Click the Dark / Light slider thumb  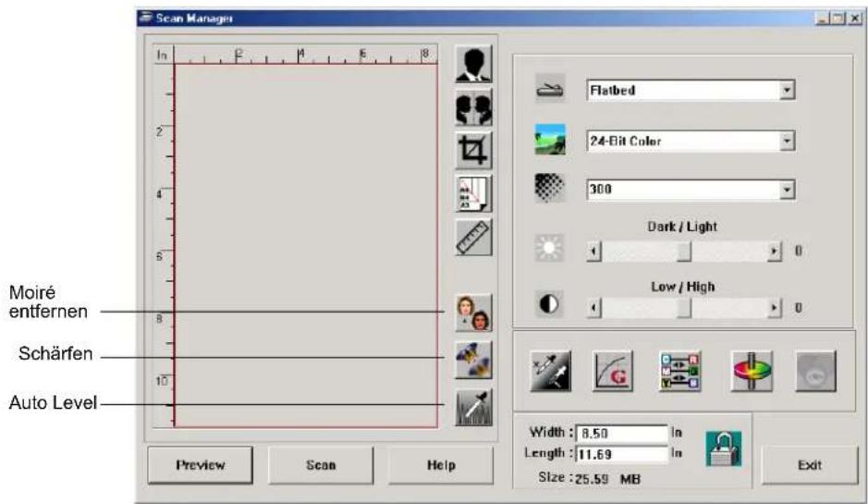684,252
